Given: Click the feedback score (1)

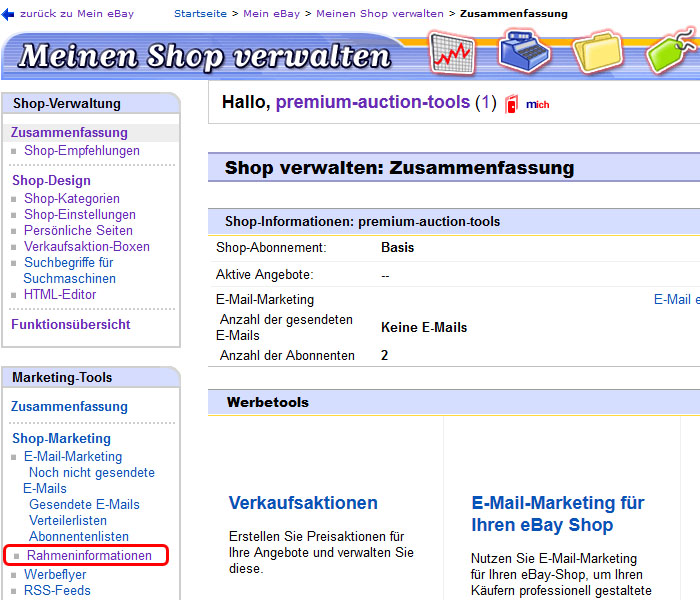Looking at the screenshot, I should click(x=486, y=103).
